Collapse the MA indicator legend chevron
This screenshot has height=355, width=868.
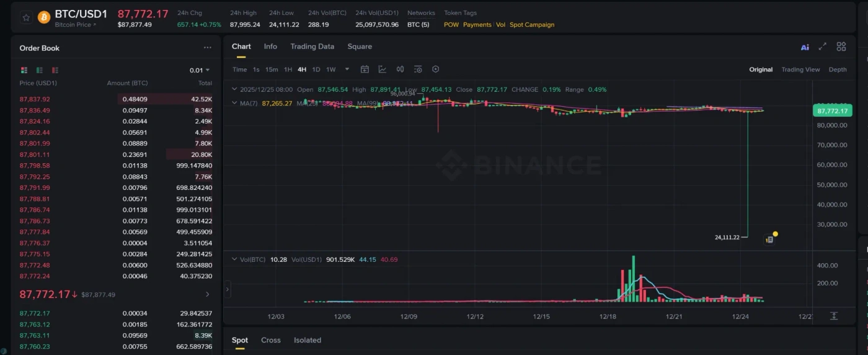click(234, 103)
